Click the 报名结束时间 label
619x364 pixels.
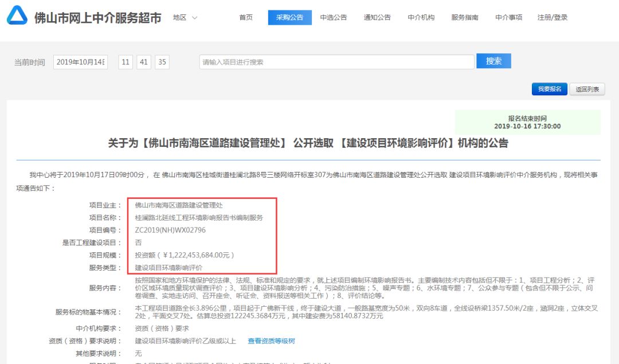pos(527,119)
